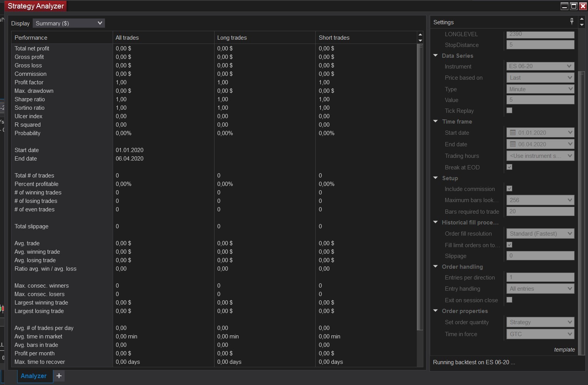Click the calendar icon in End date field
This screenshot has height=385, width=588.
pyautogui.click(x=513, y=144)
